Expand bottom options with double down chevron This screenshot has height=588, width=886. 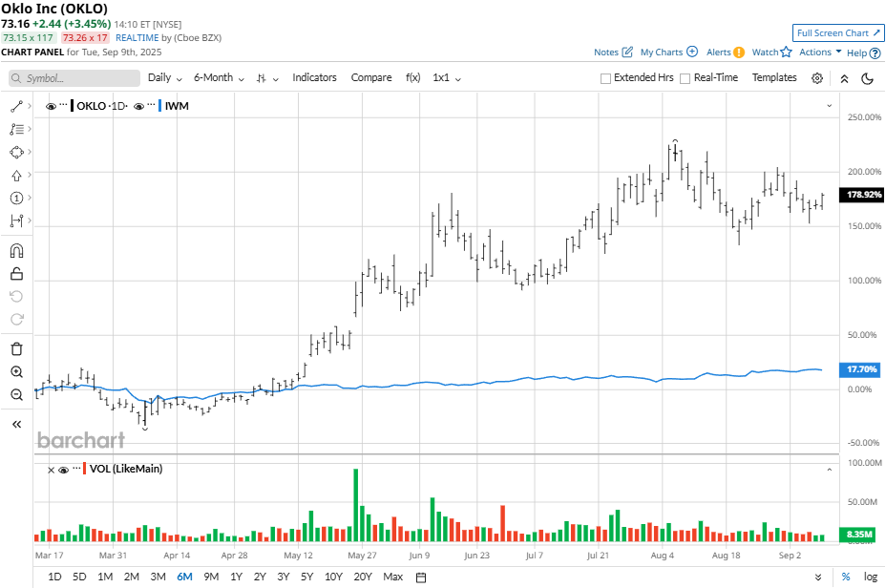click(818, 577)
